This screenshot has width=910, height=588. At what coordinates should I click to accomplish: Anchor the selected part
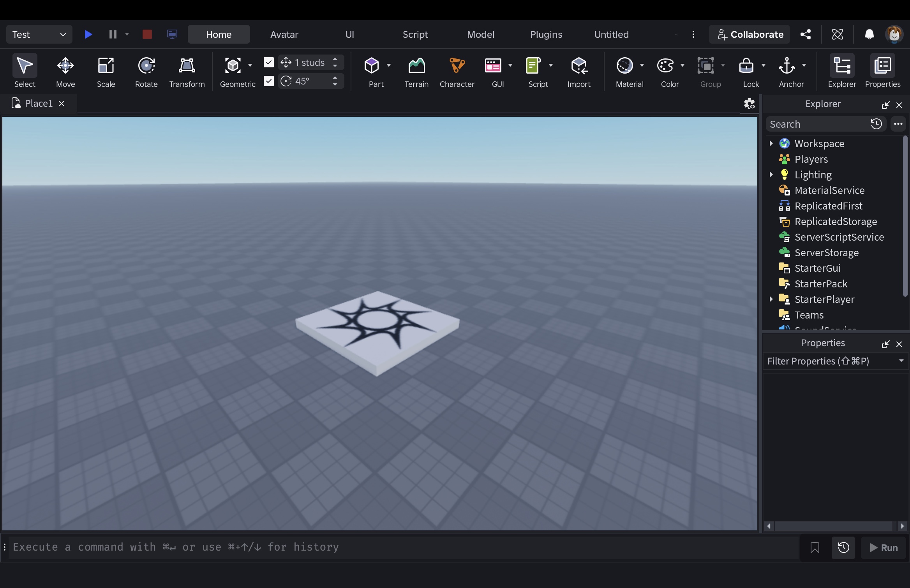pos(787,72)
